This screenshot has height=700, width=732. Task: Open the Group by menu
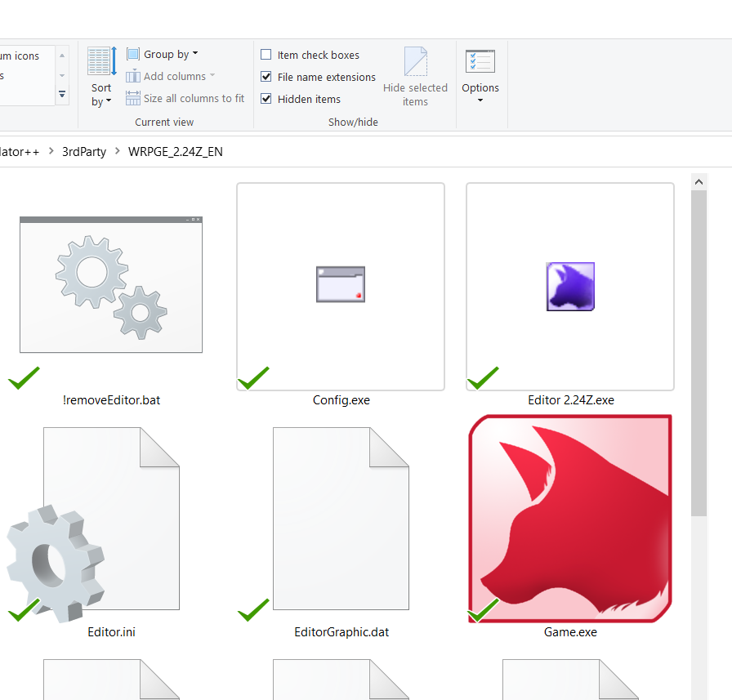coord(163,55)
